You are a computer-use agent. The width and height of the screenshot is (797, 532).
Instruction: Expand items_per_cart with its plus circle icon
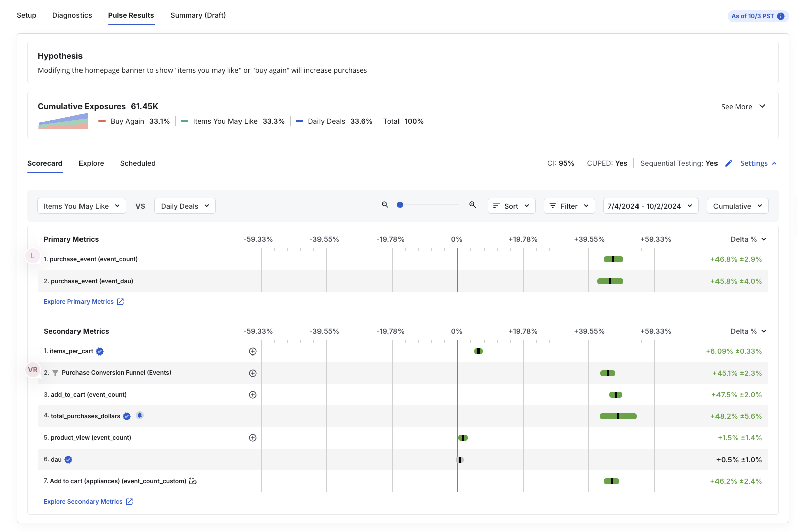point(253,351)
